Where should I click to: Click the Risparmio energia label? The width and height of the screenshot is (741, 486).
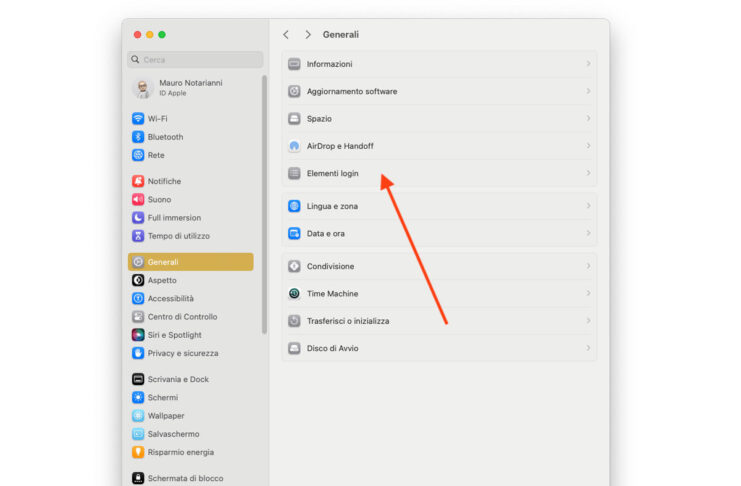[181, 452]
